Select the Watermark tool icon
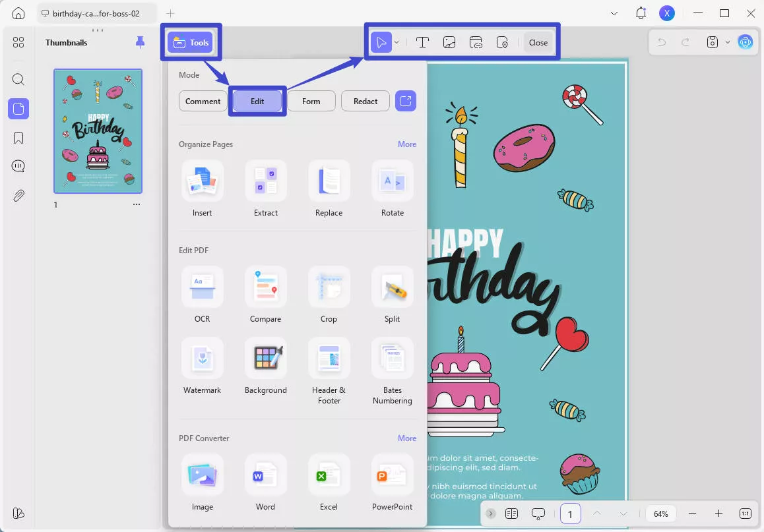Screen dimensions: 764x532 pyautogui.click(x=202, y=359)
